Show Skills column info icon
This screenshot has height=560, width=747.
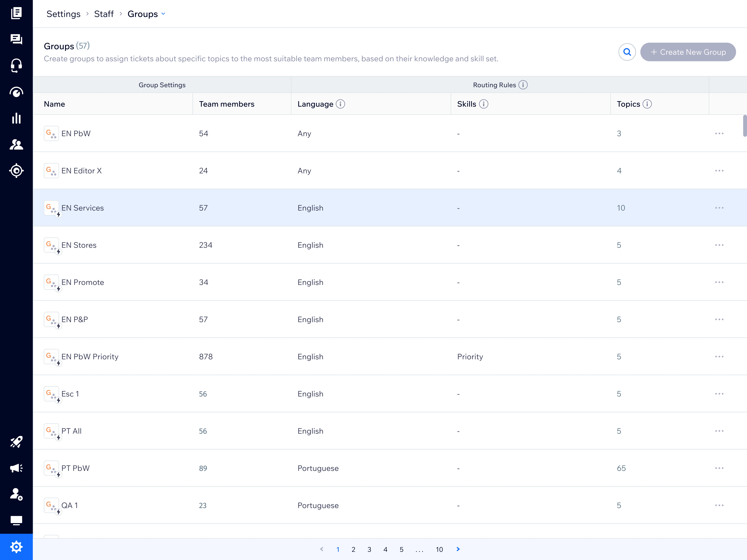pos(484,104)
